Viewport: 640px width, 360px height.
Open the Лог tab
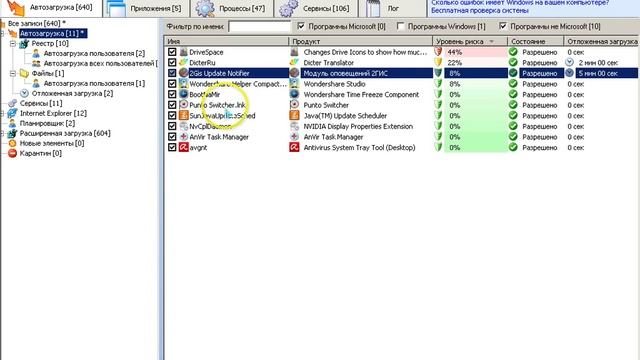(x=392, y=8)
